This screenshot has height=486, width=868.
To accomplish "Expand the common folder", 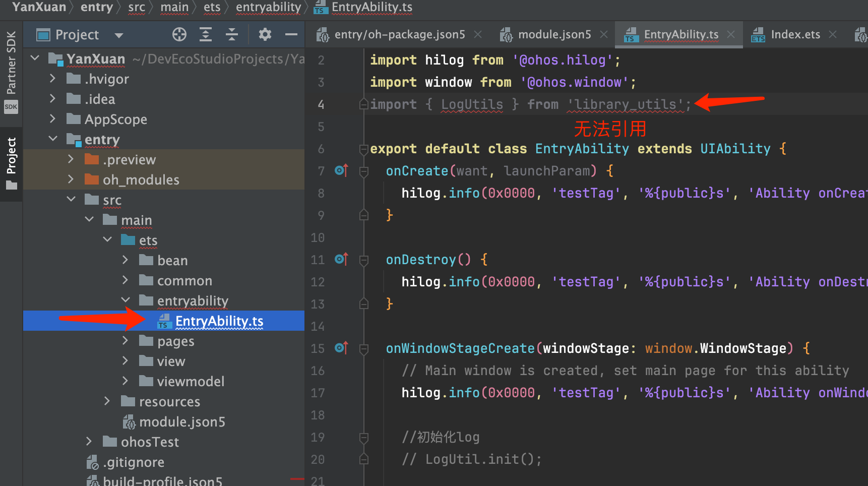I will (x=126, y=280).
